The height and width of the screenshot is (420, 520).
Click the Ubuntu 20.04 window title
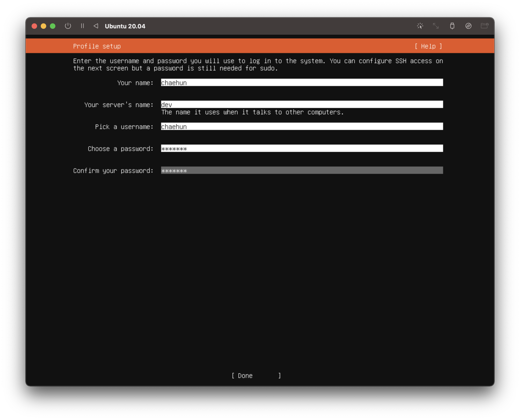coord(125,26)
